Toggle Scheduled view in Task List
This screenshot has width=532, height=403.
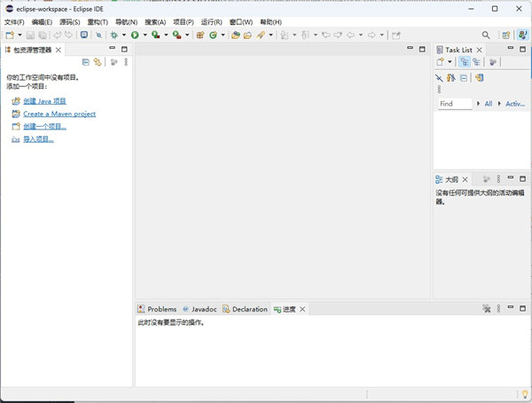coord(476,62)
